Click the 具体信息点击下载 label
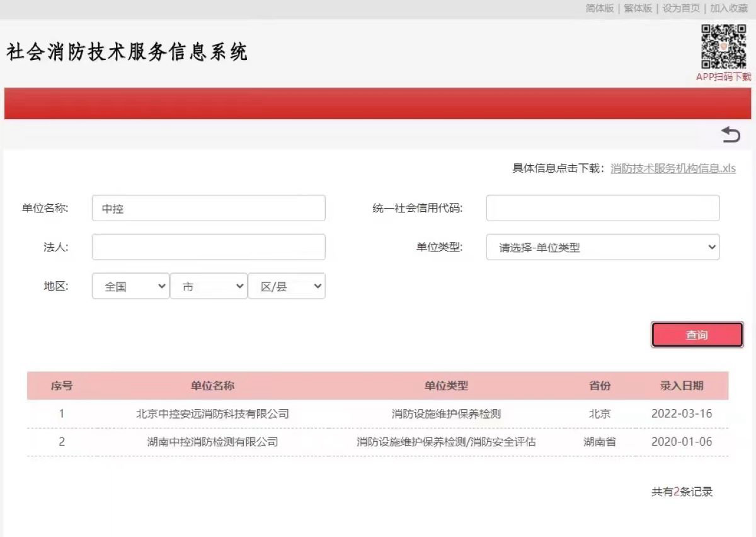756x537 pixels. point(559,169)
